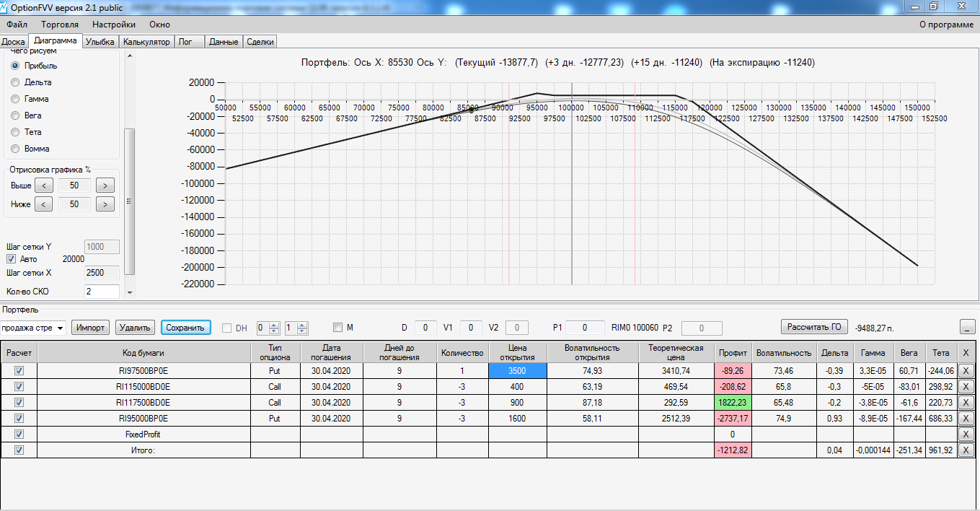
Task: Open the Окно menu
Action: click(x=159, y=25)
